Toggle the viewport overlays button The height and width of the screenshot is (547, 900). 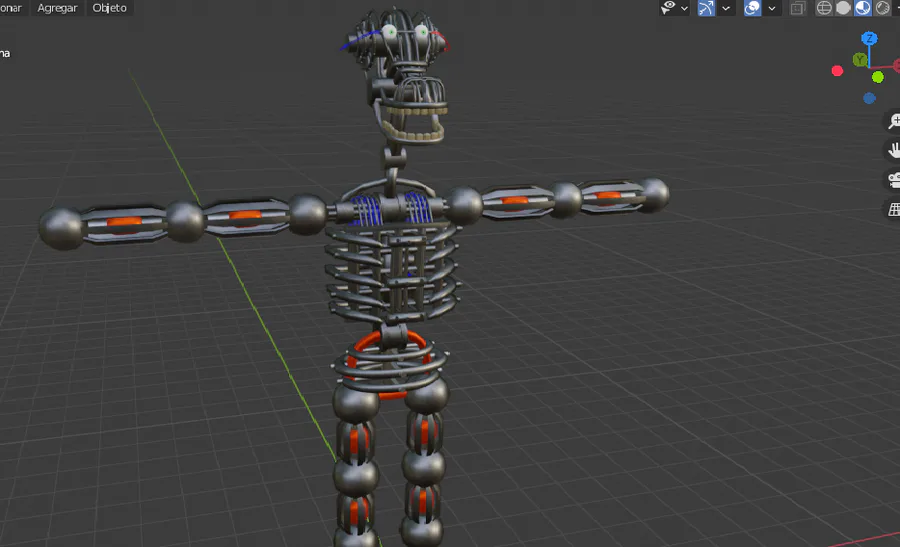[x=752, y=8]
